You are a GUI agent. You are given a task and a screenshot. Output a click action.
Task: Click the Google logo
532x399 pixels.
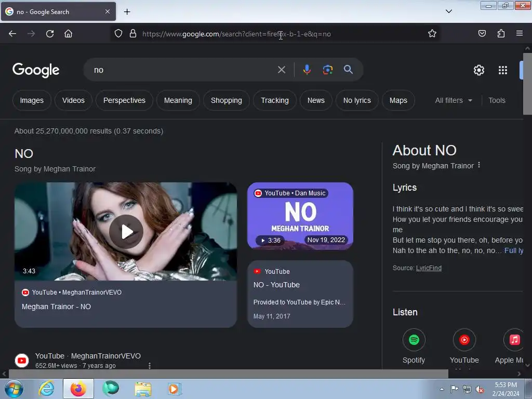[36, 70]
